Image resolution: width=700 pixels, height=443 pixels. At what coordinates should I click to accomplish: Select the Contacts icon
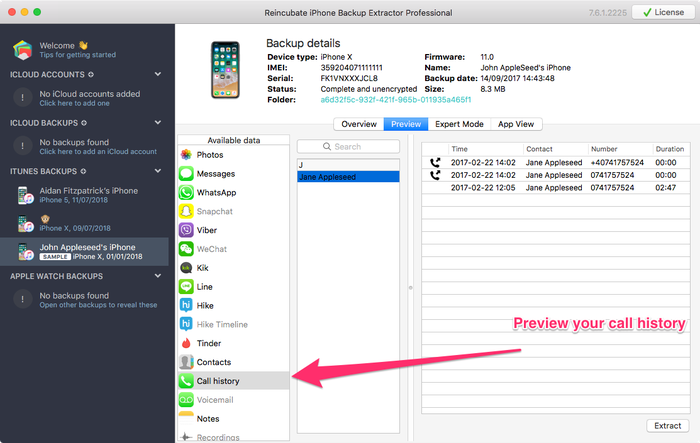click(x=186, y=362)
